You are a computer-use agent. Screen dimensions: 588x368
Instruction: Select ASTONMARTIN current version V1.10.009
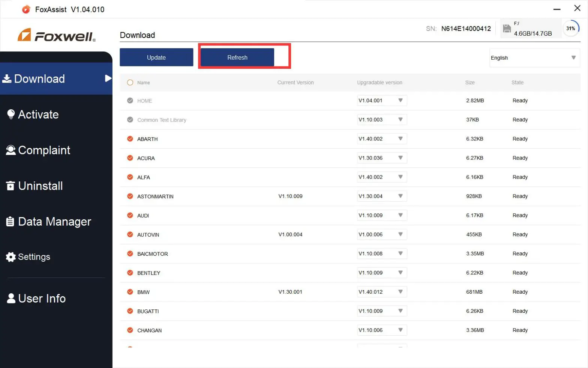(290, 196)
